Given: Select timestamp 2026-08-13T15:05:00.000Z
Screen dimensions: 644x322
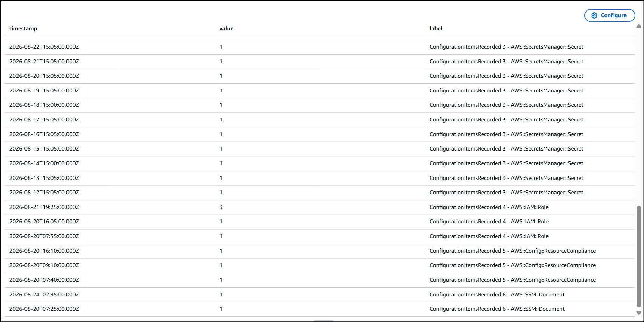Looking at the screenshot, I should [44, 178].
